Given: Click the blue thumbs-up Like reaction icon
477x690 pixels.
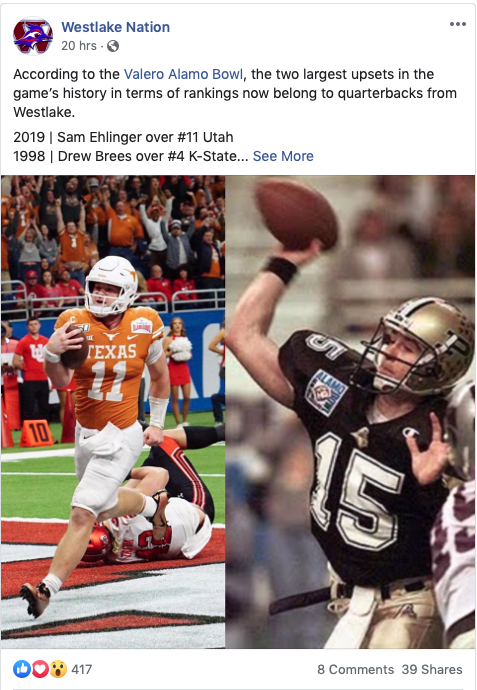Looking at the screenshot, I should [x=22, y=669].
